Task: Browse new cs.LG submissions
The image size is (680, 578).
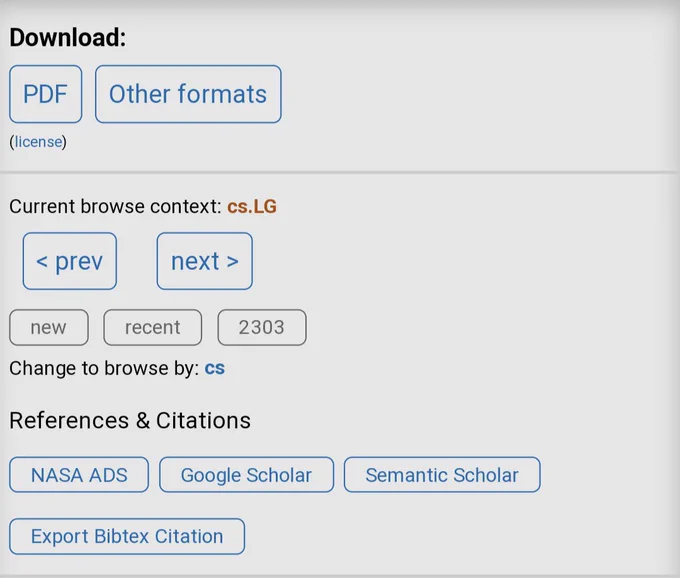Action: pyautogui.click(x=48, y=327)
